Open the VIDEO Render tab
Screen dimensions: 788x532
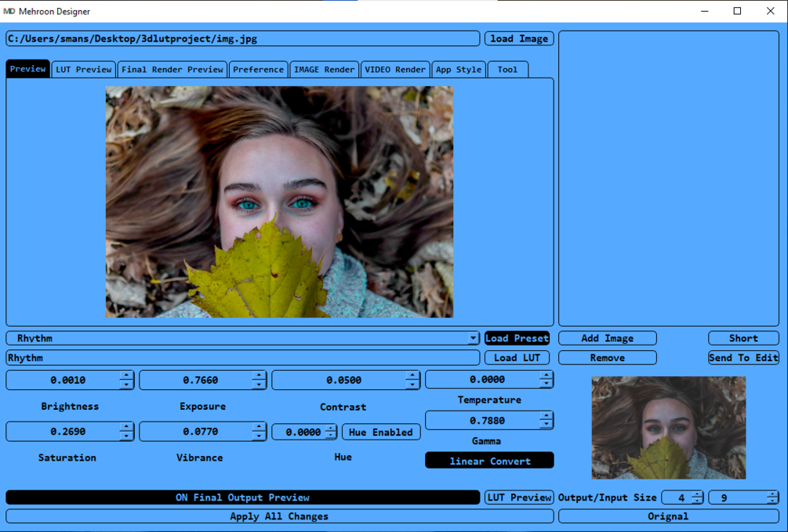point(395,69)
